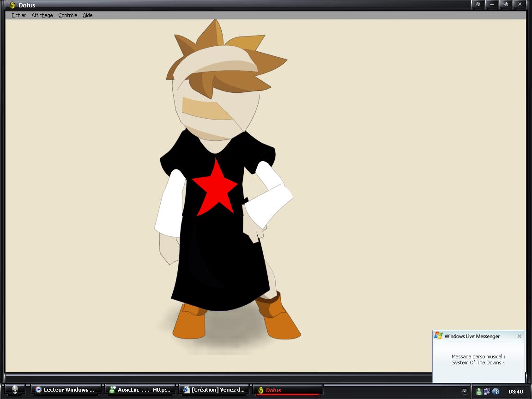Click the Windows flag button in the title bar
Screen dimensions: 532x399
click(x=478, y=5)
